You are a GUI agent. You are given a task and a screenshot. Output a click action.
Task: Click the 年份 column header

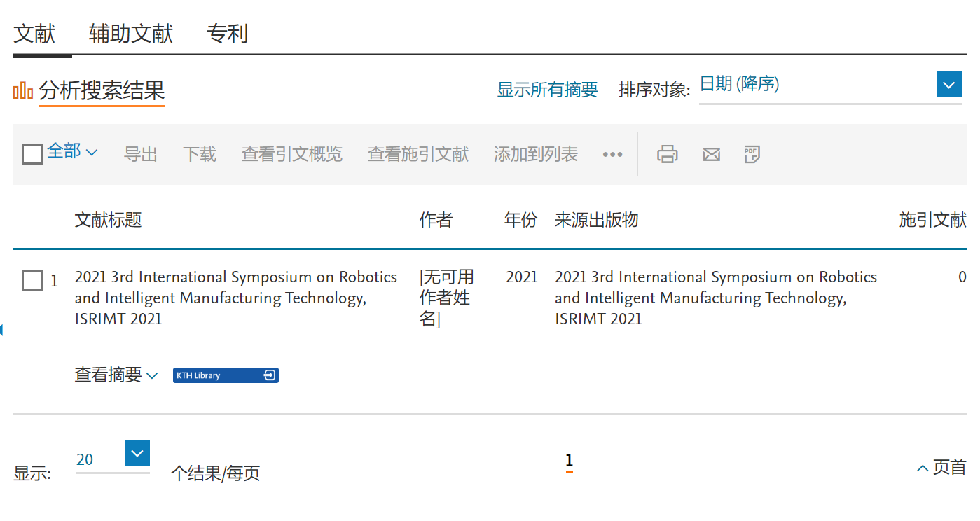[x=521, y=220]
